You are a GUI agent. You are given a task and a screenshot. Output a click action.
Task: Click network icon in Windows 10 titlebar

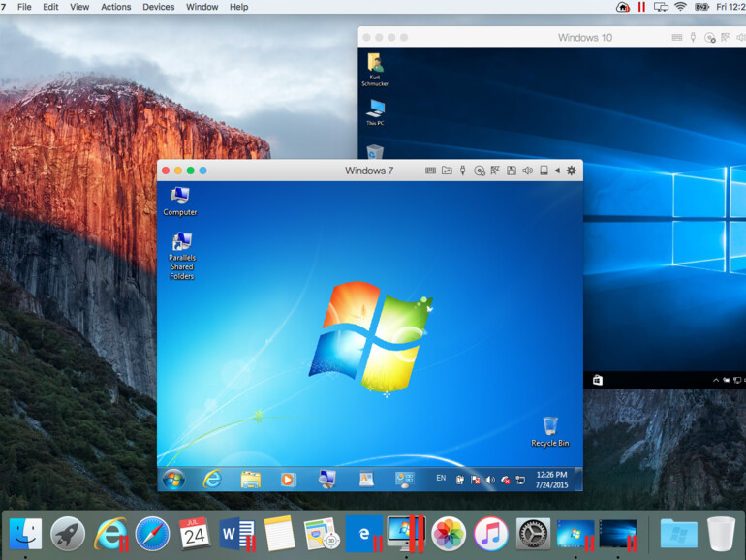tap(726, 37)
